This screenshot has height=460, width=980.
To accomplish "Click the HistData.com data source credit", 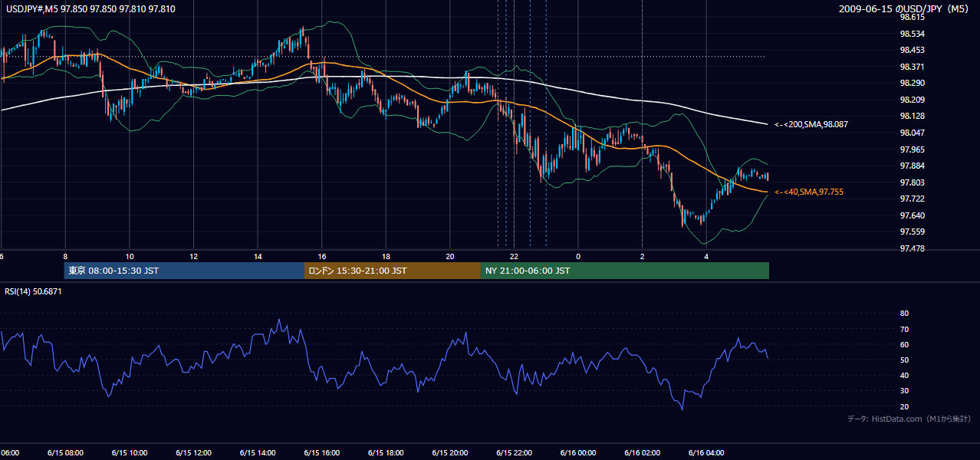I will (909, 419).
